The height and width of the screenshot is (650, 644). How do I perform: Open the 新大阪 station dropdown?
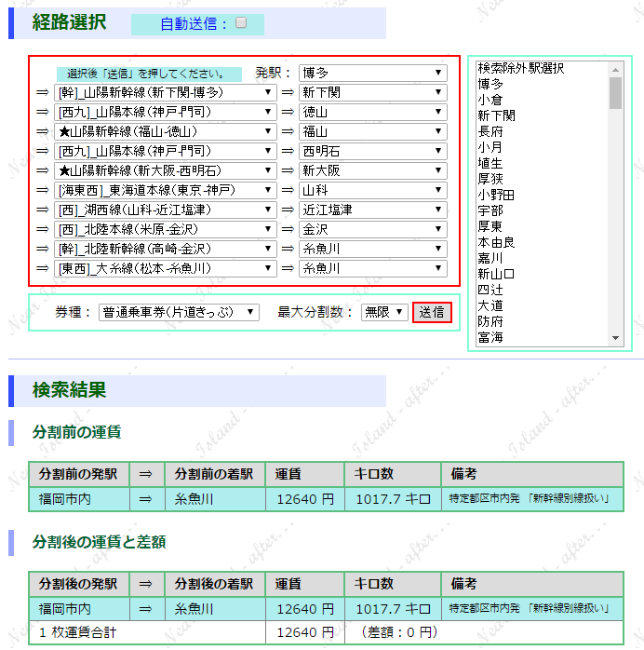coord(373,170)
